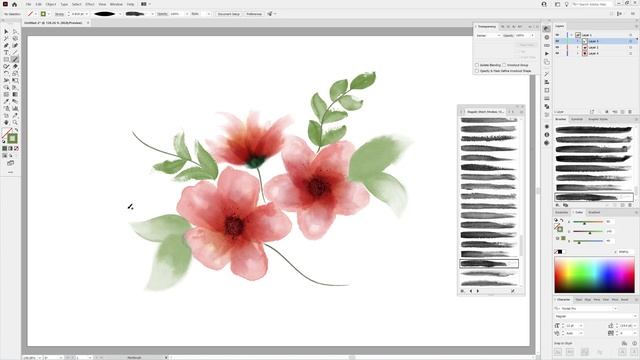
Task: Select the Eraser tool
Action: [x=15, y=66]
